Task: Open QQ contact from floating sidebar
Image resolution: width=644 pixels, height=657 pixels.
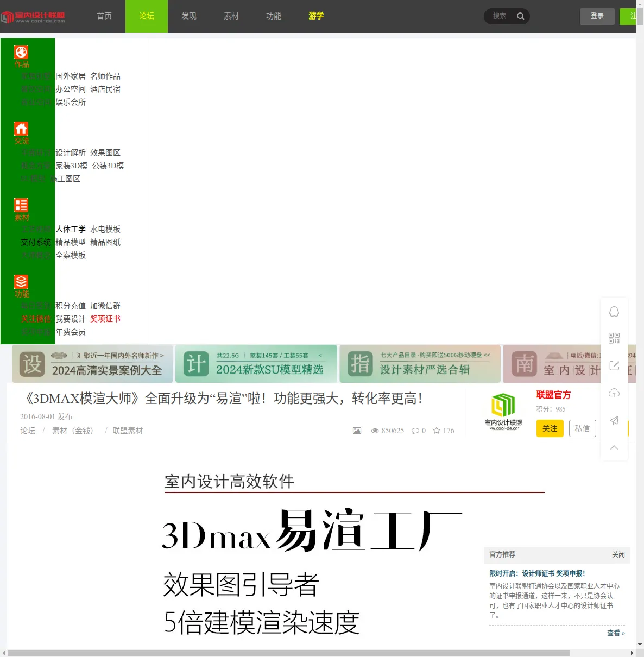Action: point(614,311)
